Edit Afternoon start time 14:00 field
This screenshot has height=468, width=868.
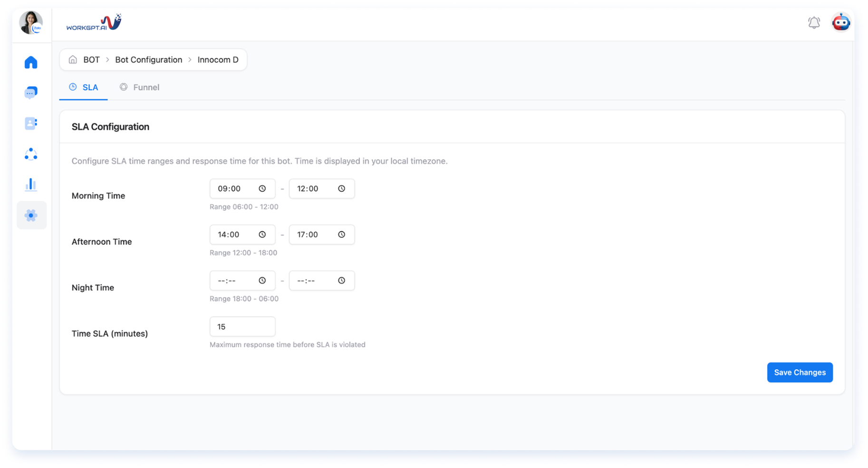pos(242,234)
